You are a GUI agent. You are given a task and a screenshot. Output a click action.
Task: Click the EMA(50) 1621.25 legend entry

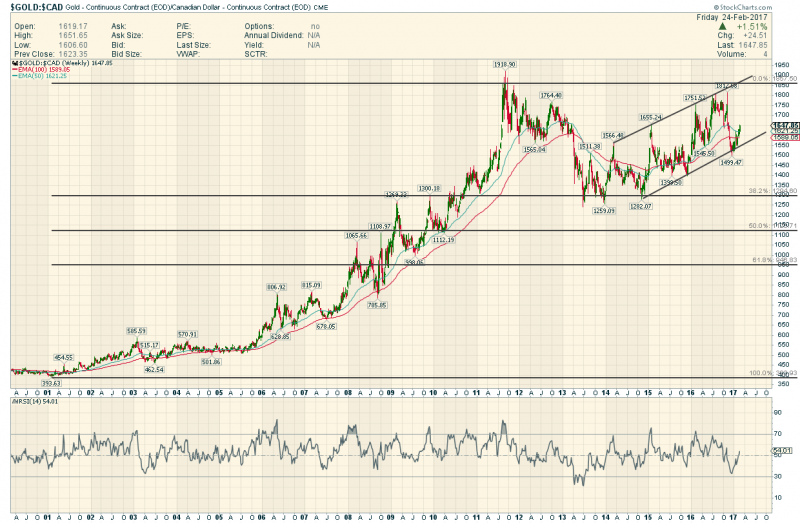point(42,76)
